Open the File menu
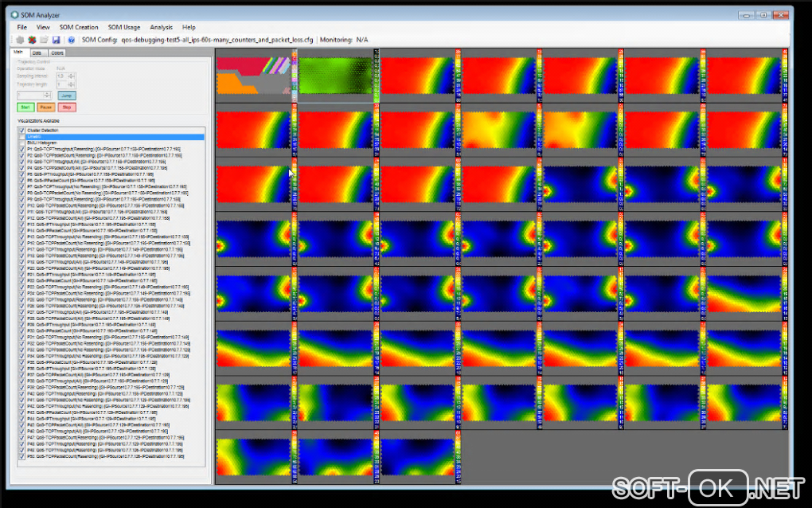The height and width of the screenshot is (508, 812). 21,27
